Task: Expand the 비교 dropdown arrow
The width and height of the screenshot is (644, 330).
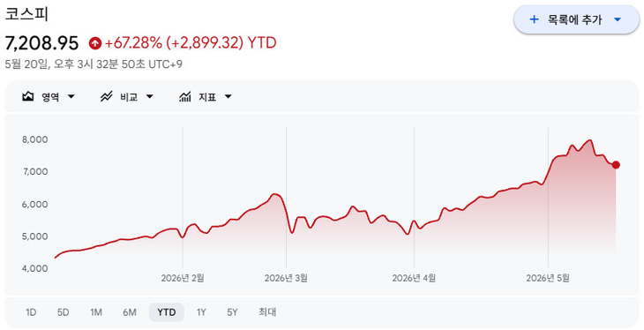Action: tap(149, 97)
